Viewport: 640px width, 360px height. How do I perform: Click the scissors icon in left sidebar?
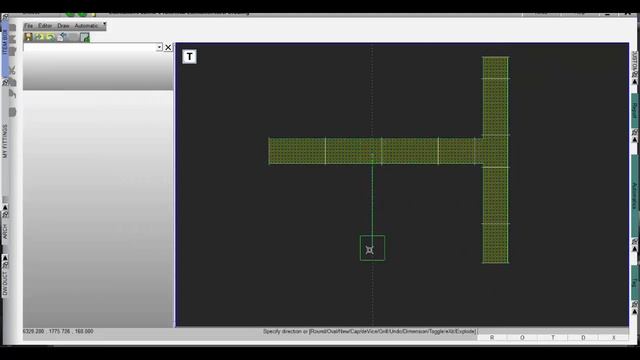12,70
